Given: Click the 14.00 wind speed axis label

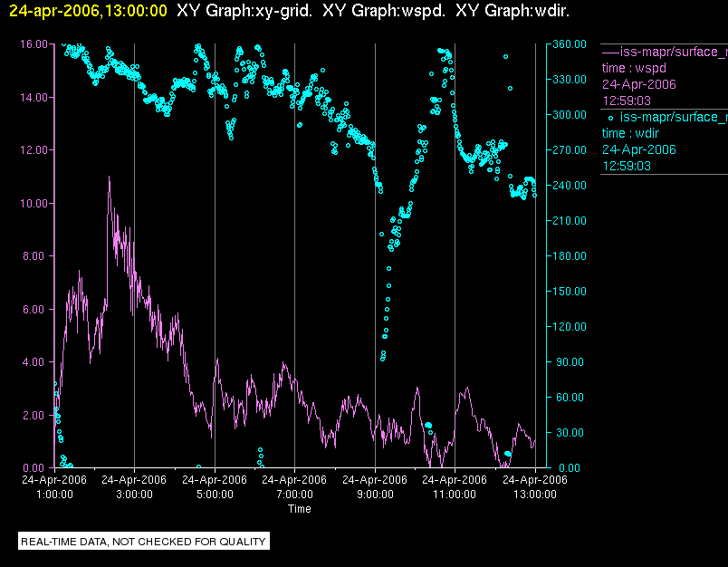Looking at the screenshot, I should tap(34, 98).
